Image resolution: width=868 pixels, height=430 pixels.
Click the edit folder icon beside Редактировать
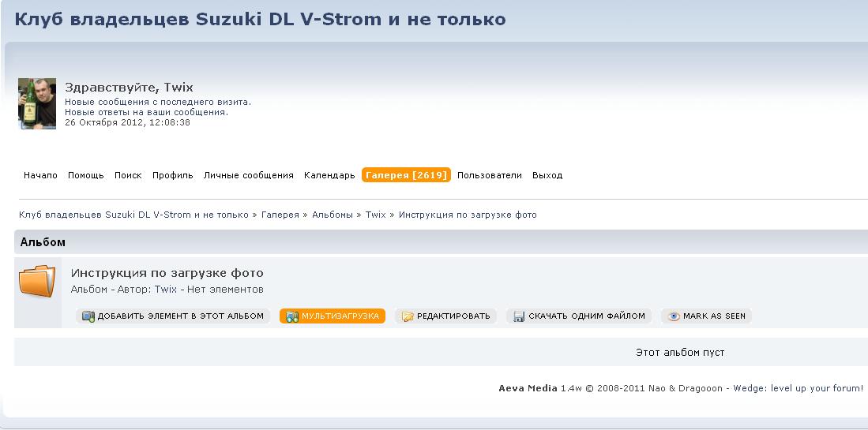(x=408, y=316)
